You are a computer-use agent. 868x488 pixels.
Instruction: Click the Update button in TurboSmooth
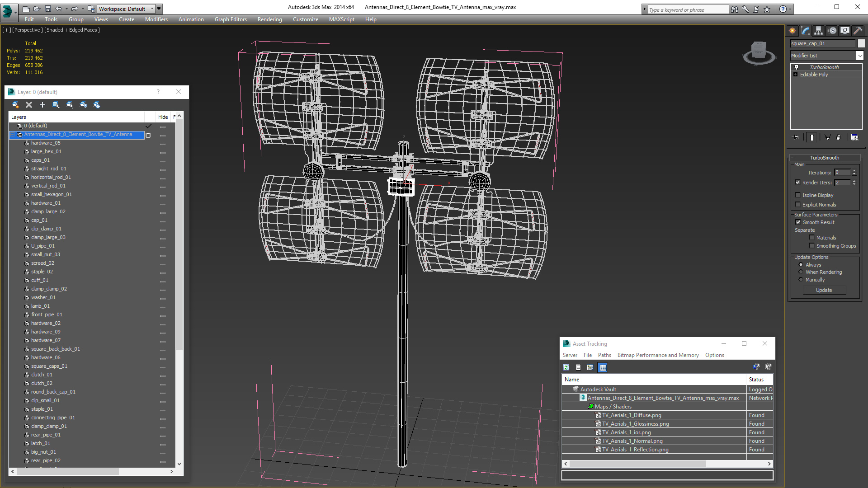click(x=824, y=290)
